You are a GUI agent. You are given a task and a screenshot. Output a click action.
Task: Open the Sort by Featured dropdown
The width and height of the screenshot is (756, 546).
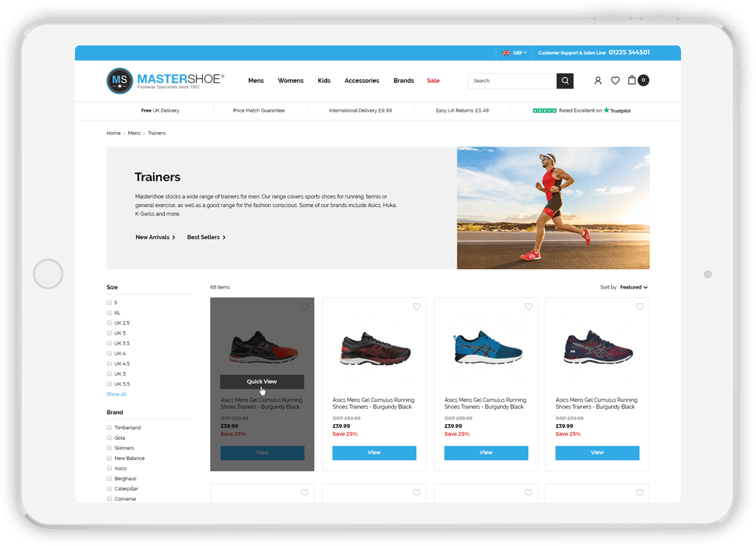[633, 287]
